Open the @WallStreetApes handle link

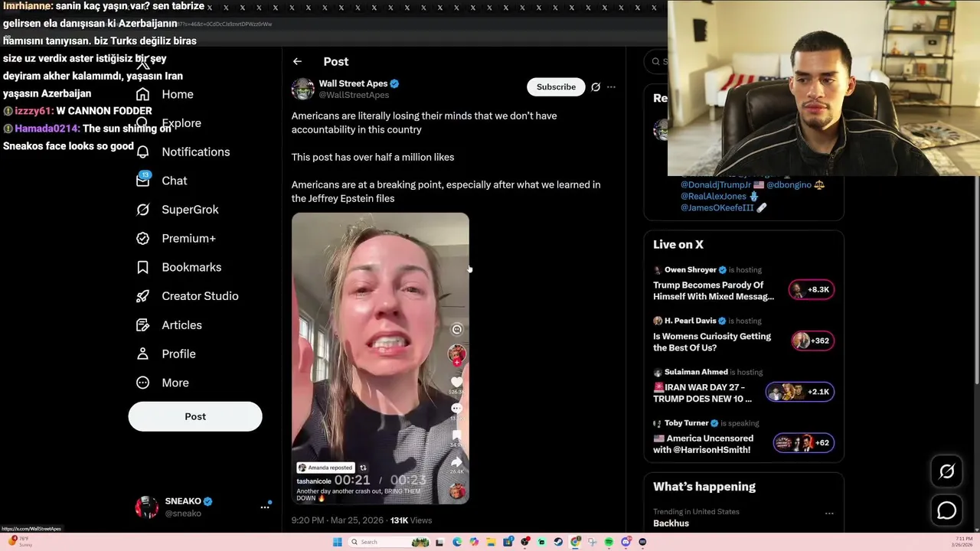[x=354, y=95]
